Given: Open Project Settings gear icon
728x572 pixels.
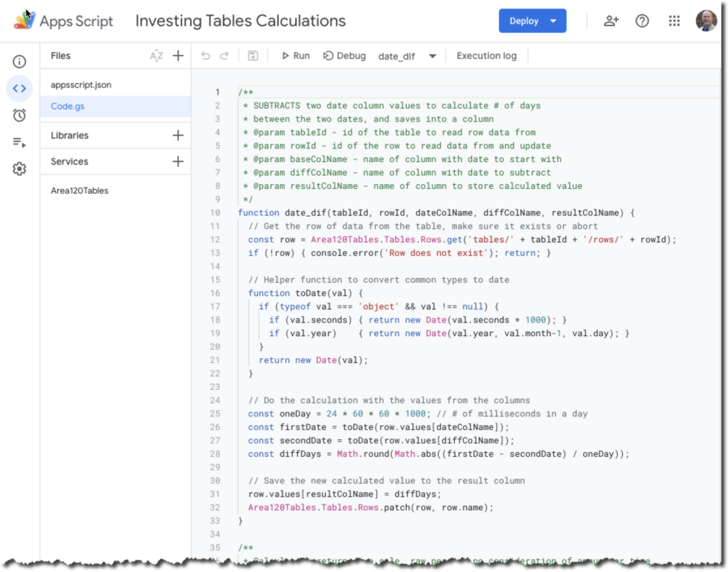Looking at the screenshot, I should click(19, 169).
